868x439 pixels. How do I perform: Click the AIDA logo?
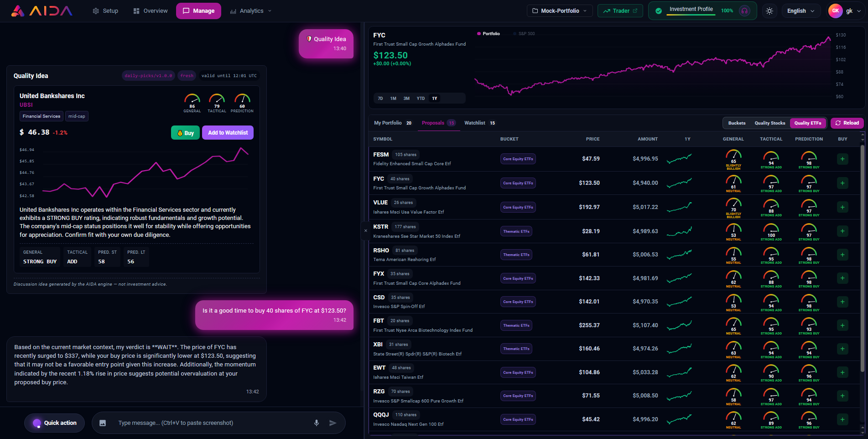(42, 11)
